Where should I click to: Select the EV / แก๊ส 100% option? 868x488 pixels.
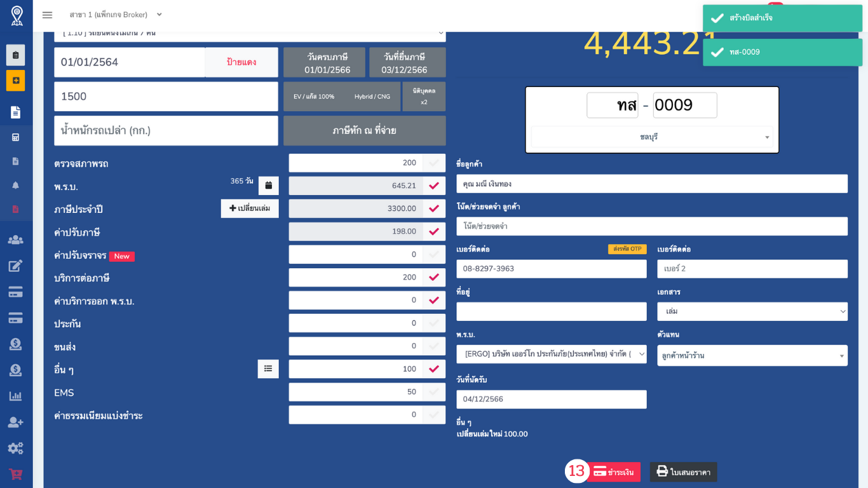(314, 97)
